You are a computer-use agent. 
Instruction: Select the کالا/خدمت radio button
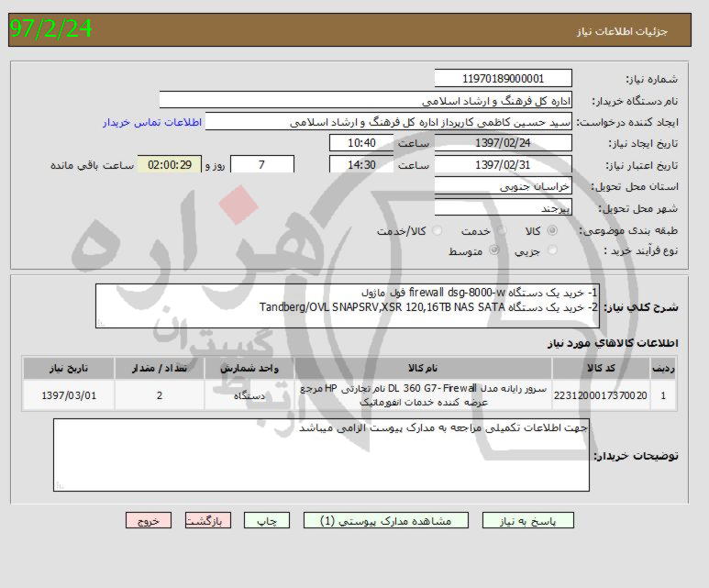point(437,230)
